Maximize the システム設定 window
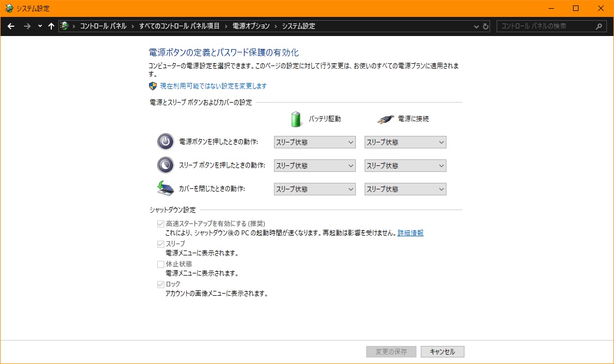The height and width of the screenshot is (364, 614). coord(576,8)
